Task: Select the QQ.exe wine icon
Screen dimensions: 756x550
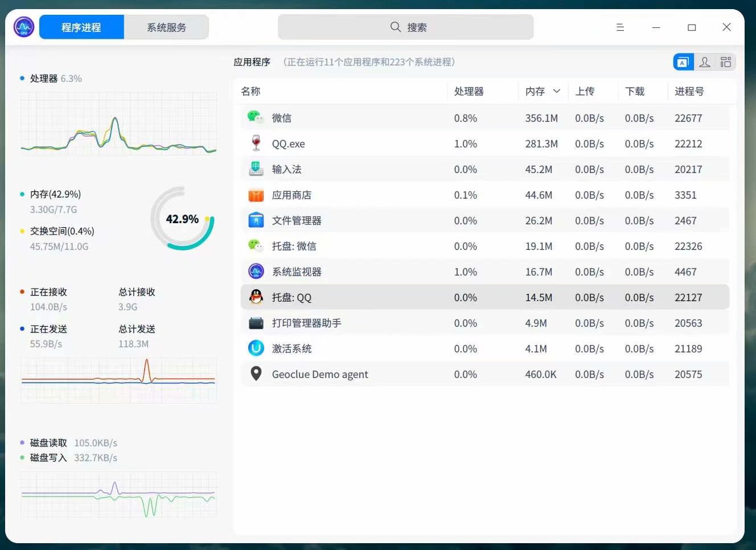Action: pos(256,143)
